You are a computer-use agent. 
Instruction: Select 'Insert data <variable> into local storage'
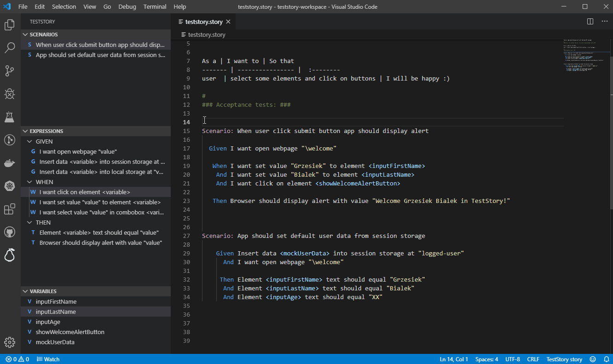96,172
